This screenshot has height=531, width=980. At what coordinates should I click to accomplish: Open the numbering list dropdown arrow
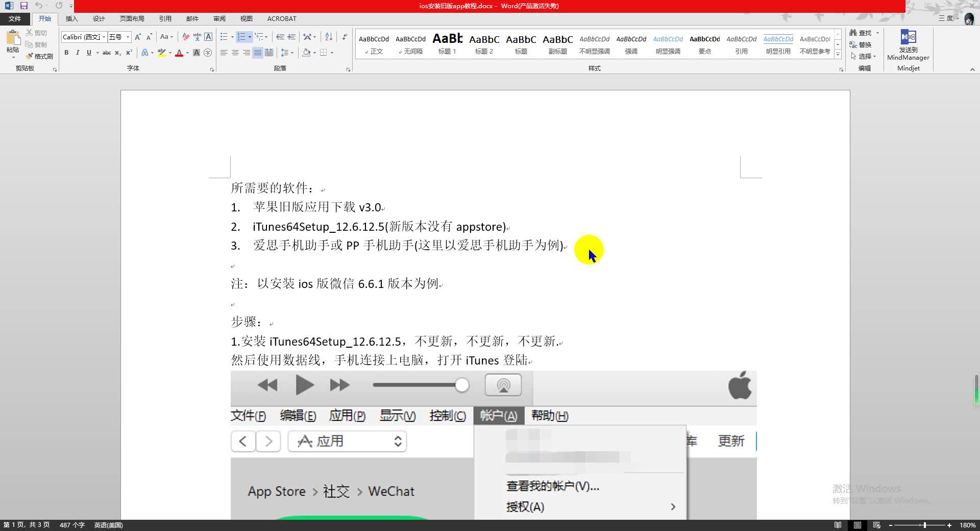[x=250, y=37]
